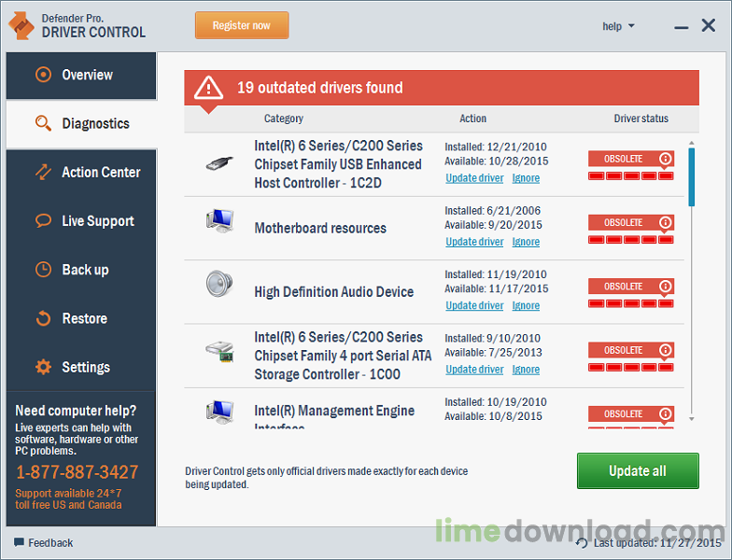This screenshot has height=560, width=732.
Task: Open the Settings tab
Action: click(x=81, y=367)
